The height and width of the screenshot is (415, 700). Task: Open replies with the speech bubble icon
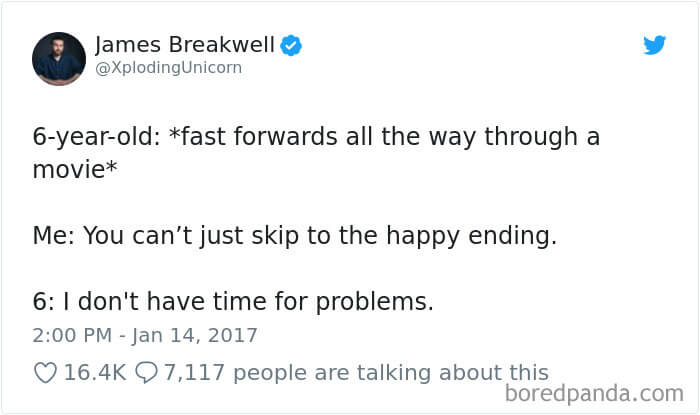[146, 373]
